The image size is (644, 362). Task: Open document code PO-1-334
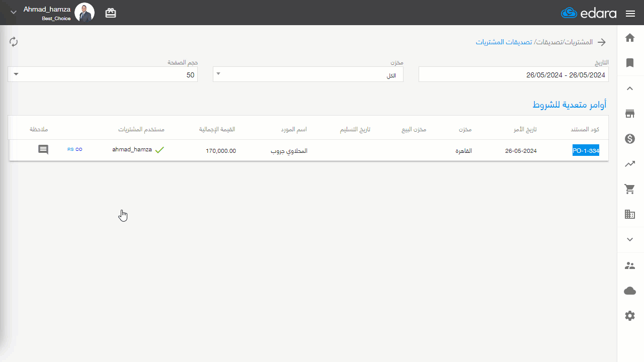point(586,151)
